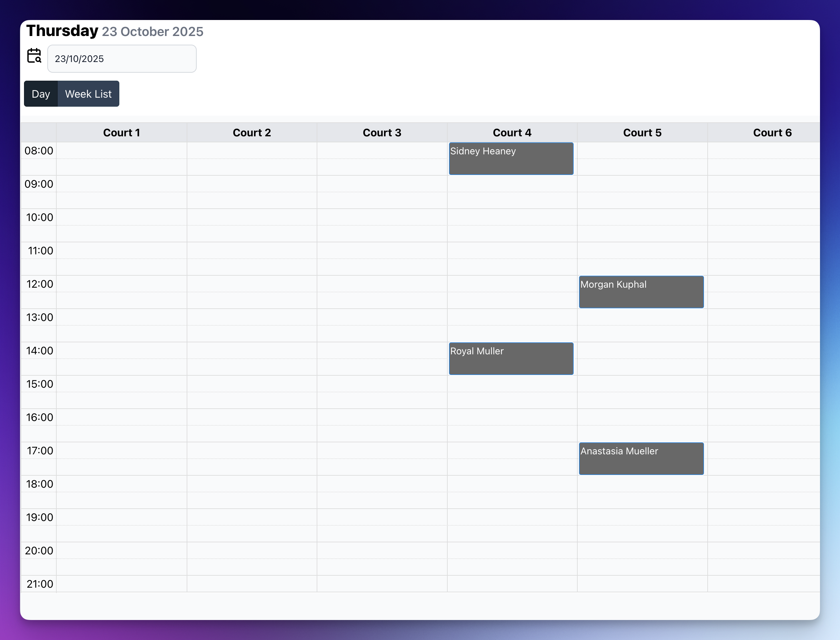Select Anastasia Mueller's 17:00 booking
The height and width of the screenshot is (640, 840).
641,459
